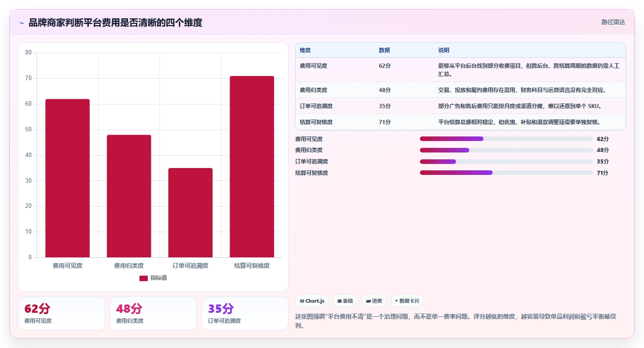The width and height of the screenshot is (644, 348).
Task: Click the 订单可追溯度 x-axis label
Action: point(190,266)
